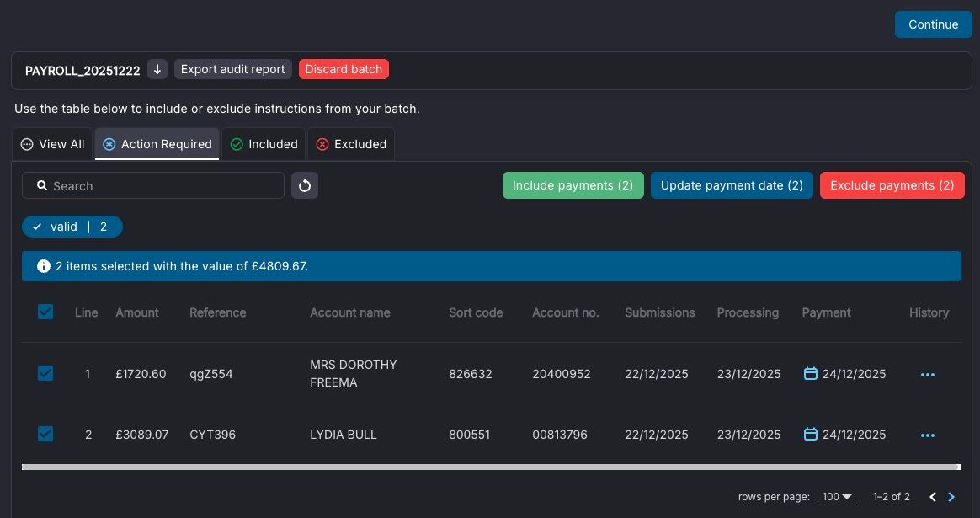Image resolution: width=980 pixels, height=518 pixels.
Task: Click sort code 826632
Action: [470, 374]
